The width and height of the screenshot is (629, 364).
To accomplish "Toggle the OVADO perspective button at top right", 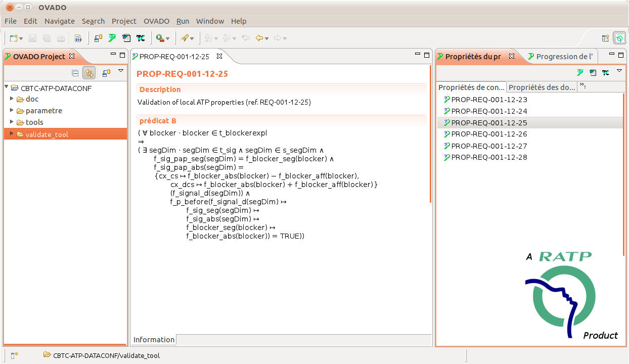I will tap(619, 38).
